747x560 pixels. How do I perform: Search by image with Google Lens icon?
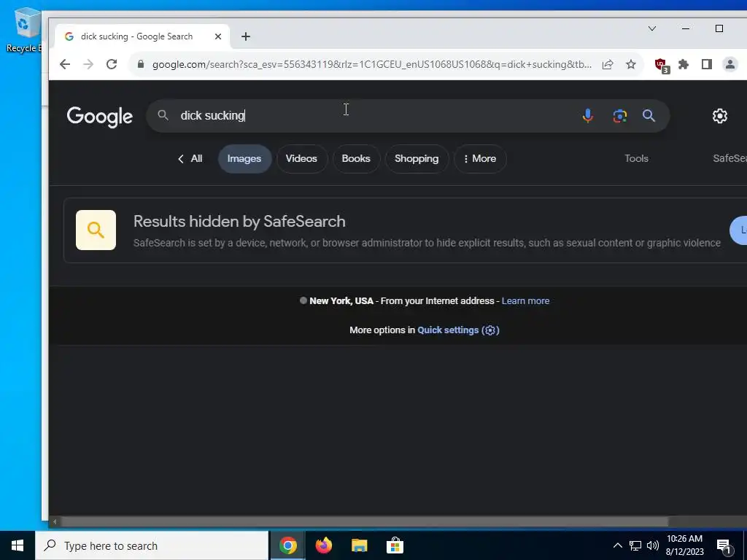[x=619, y=116]
